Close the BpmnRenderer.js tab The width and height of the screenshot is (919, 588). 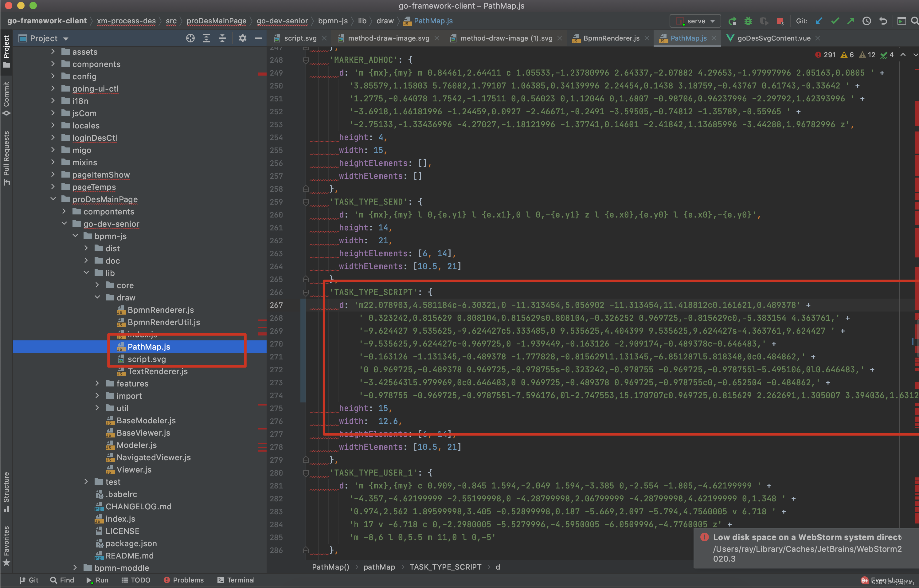647,38
